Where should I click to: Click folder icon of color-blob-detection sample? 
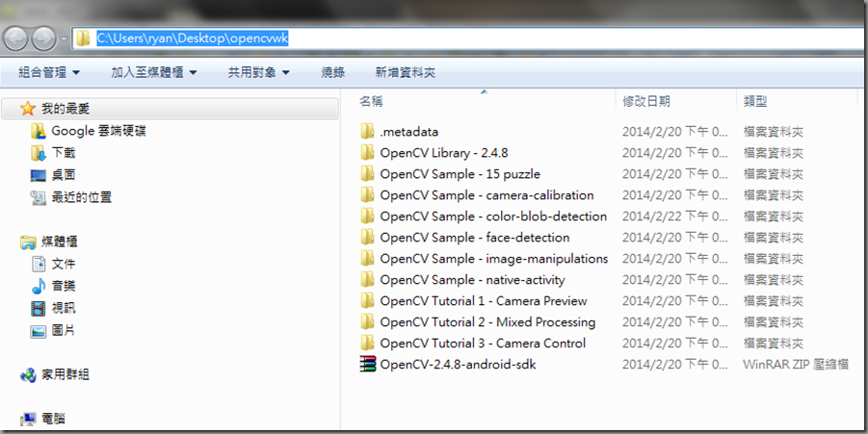coord(367,216)
